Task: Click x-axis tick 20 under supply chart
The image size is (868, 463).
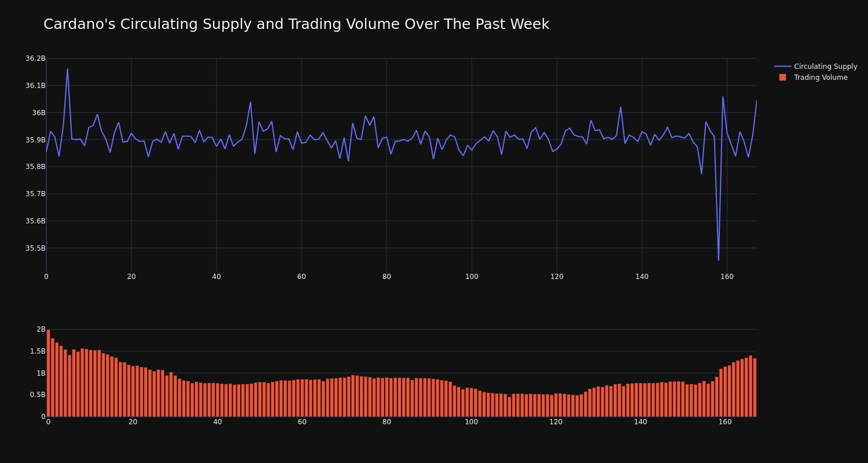Action: (131, 277)
